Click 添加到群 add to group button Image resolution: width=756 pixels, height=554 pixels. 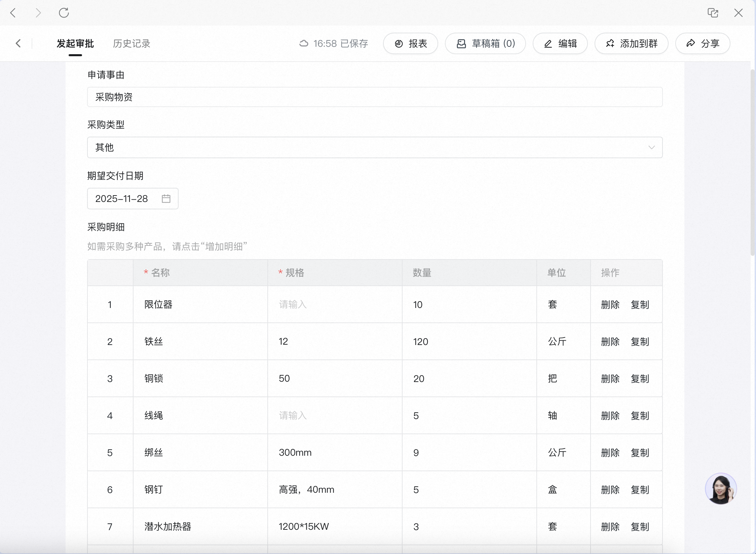click(x=632, y=43)
